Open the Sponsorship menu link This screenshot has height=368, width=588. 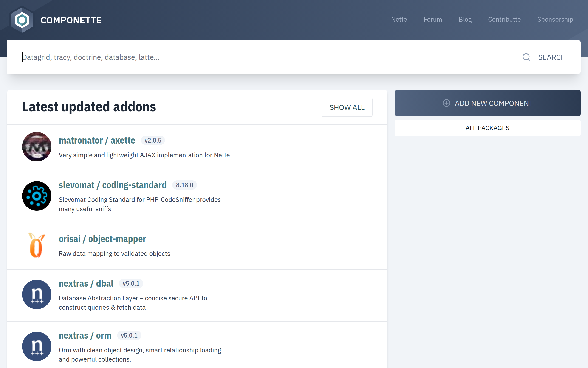point(555,20)
